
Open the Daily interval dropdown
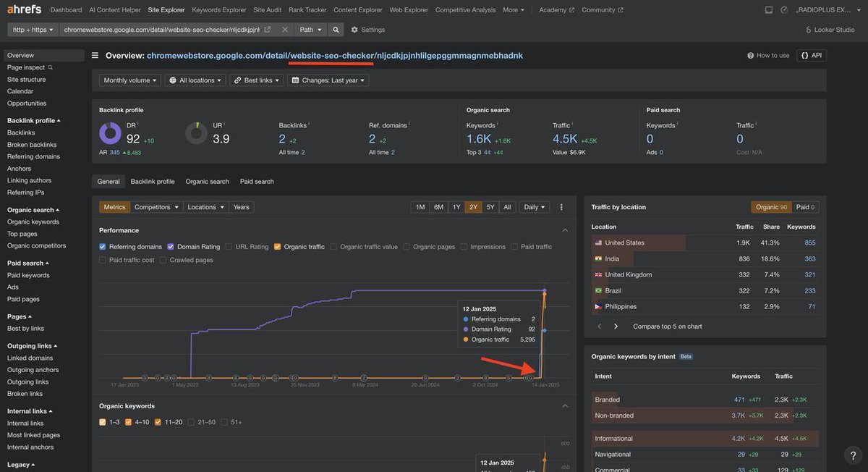(535, 207)
